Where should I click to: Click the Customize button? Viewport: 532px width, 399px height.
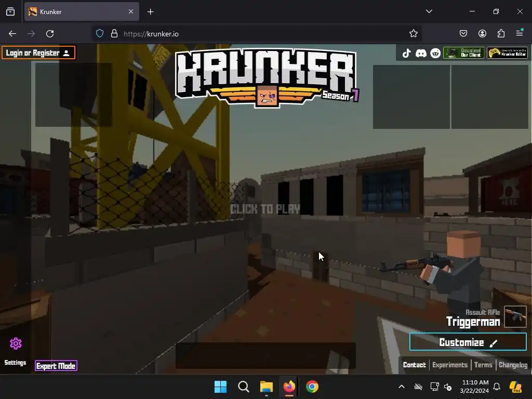click(468, 342)
